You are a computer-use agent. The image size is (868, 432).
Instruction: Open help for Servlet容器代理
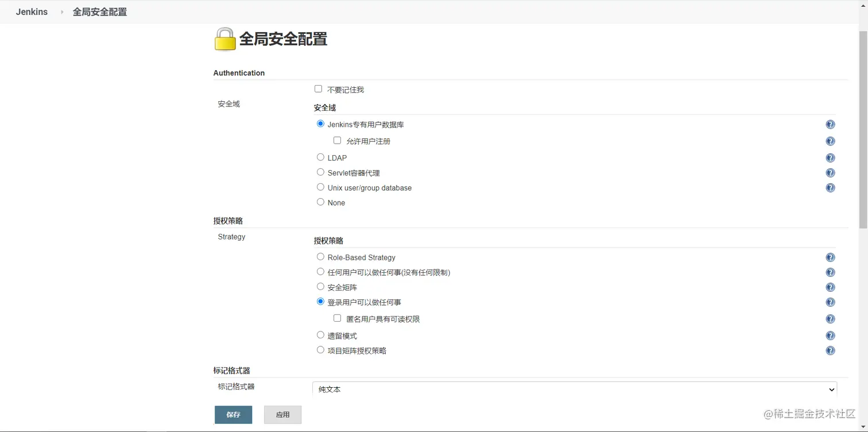click(x=830, y=173)
